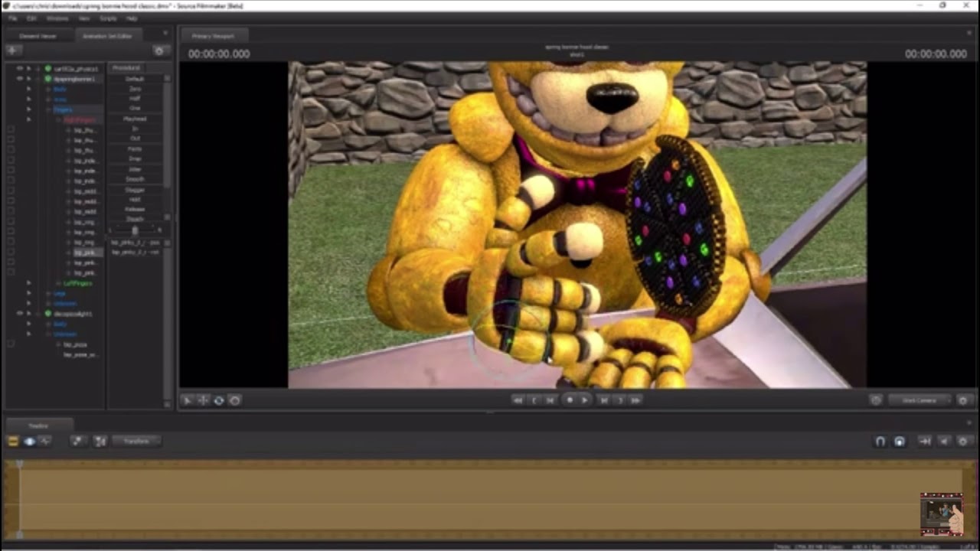The image size is (980, 551).
Task: Choose the rotate tool below the viewport
Action: point(219,400)
